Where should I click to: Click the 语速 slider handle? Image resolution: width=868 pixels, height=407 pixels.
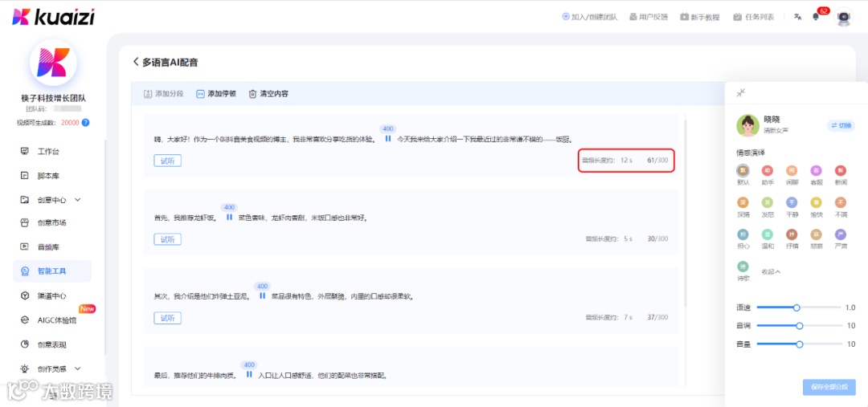coord(796,307)
